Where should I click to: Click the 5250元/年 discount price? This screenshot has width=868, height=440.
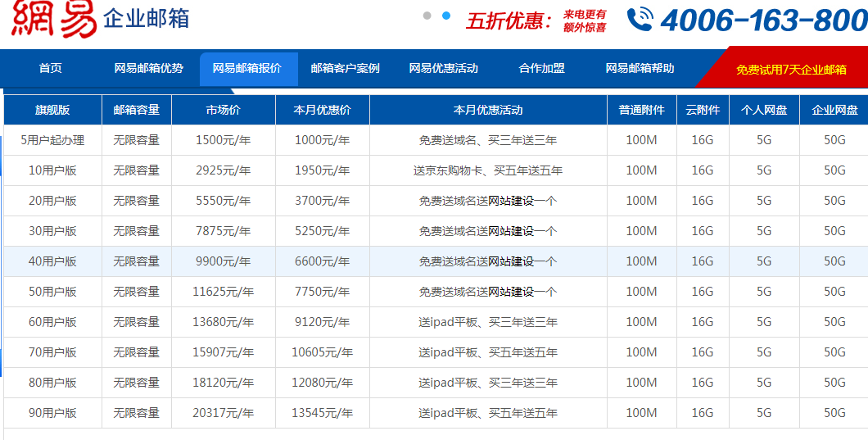[x=322, y=231]
